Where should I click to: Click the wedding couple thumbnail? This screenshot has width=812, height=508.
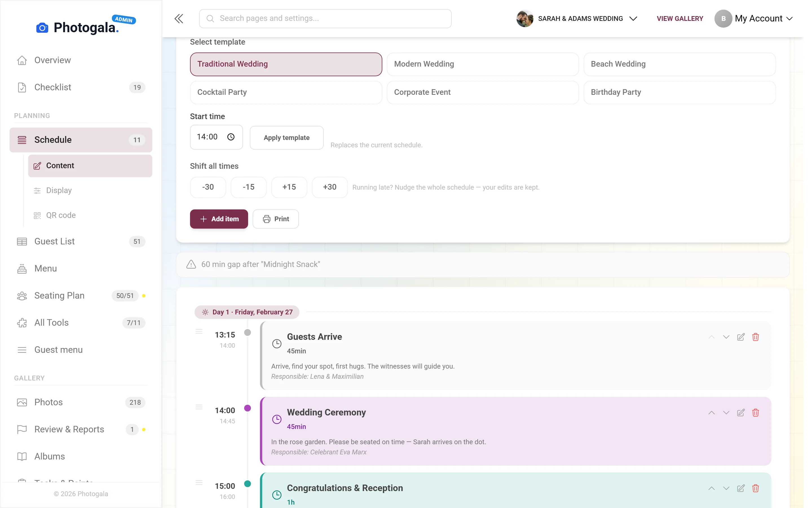click(x=525, y=18)
